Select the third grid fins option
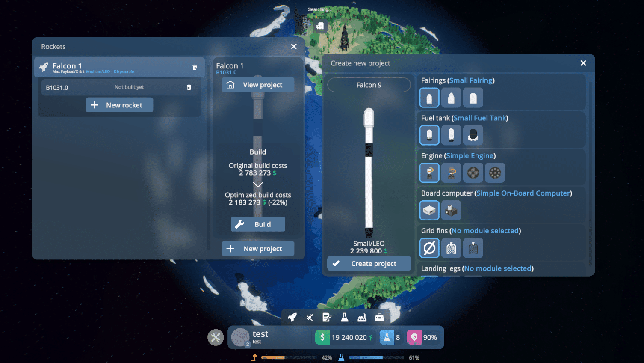This screenshot has width=644, height=363. [x=473, y=248]
